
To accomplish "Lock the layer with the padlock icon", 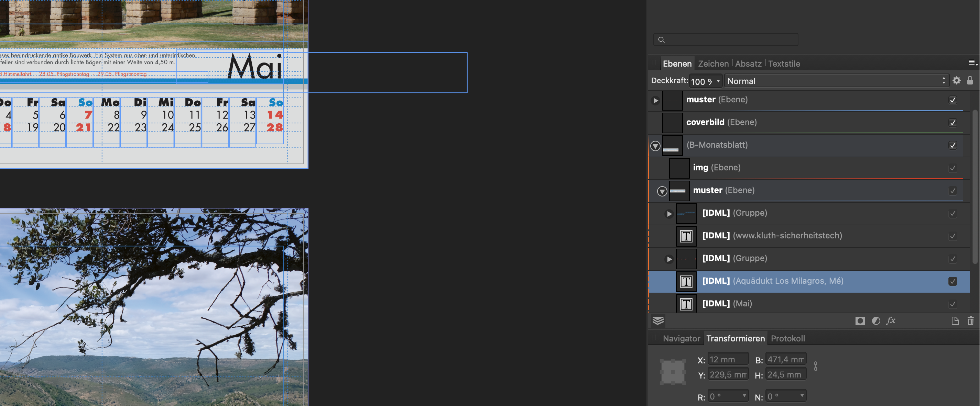I will (x=970, y=81).
